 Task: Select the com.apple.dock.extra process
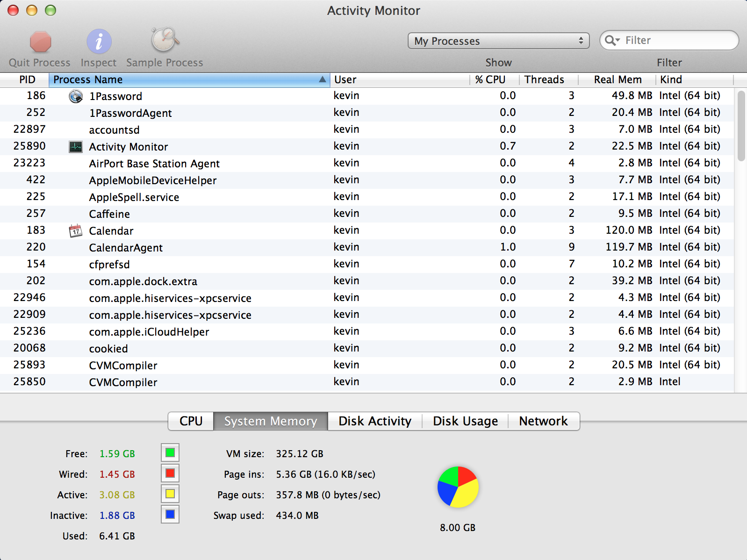(x=367, y=281)
